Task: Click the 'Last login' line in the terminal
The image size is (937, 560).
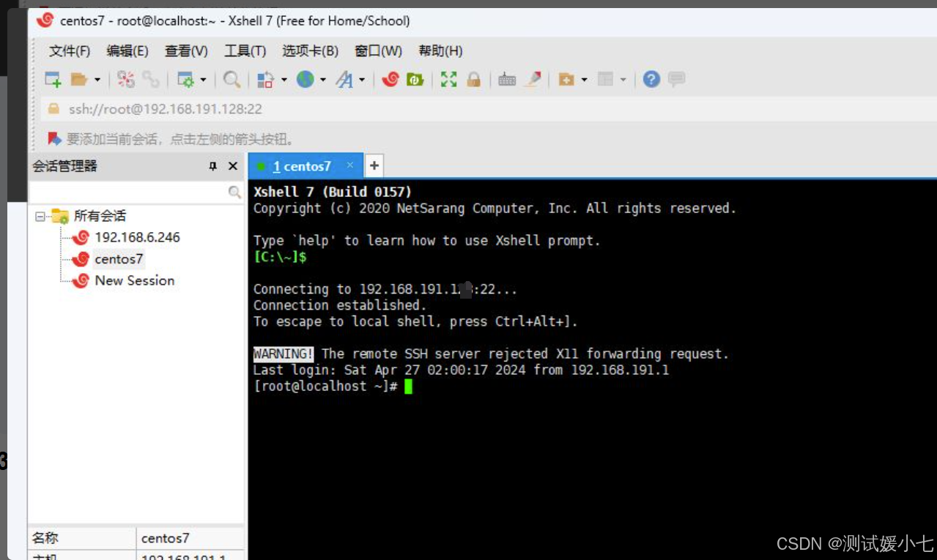Action: click(x=462, y=370)
